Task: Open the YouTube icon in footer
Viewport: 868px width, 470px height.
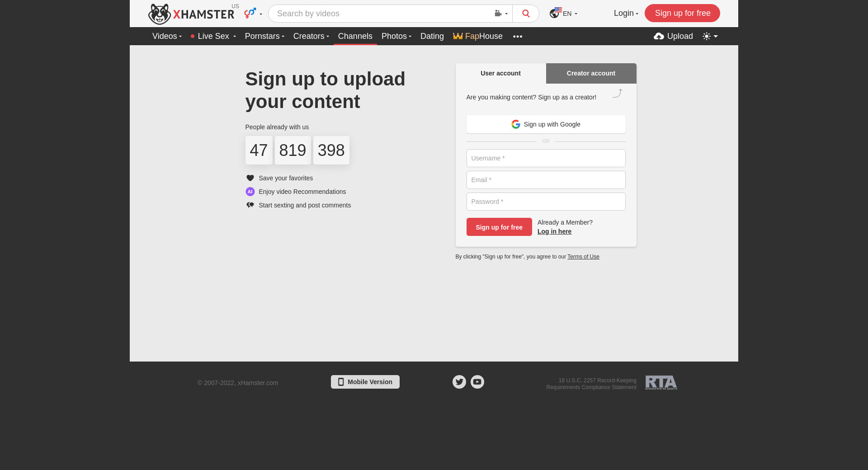Action: 477,382
